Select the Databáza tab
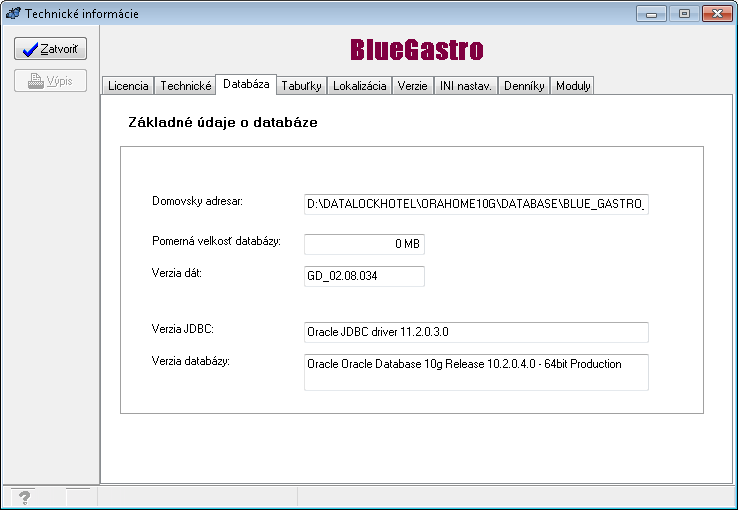Viewport: 738px width, 510px height. pyautogui.click(x=246, y=84)
